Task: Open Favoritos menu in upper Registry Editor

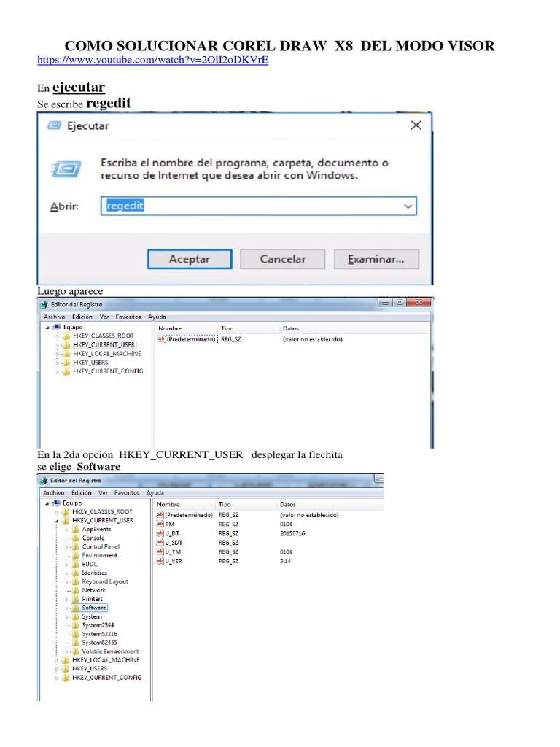Action: point(128,317)
